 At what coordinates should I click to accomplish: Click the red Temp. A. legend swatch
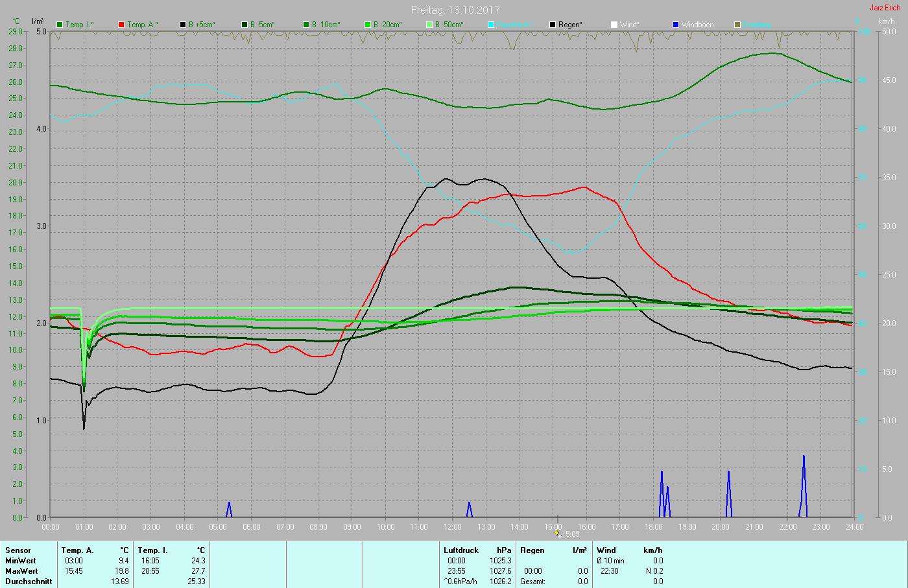121,25
